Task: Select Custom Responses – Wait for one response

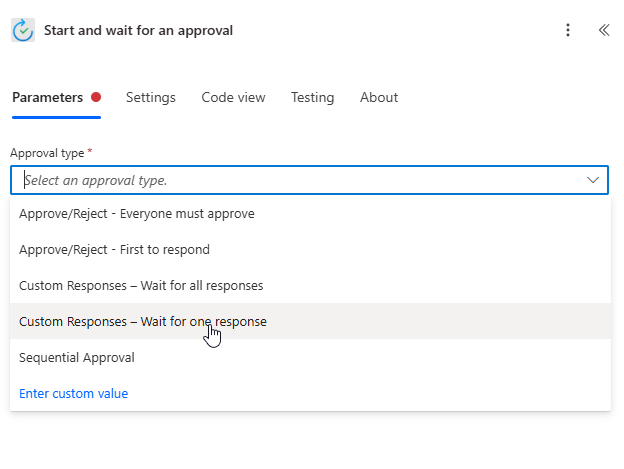Action: [310, 321]
